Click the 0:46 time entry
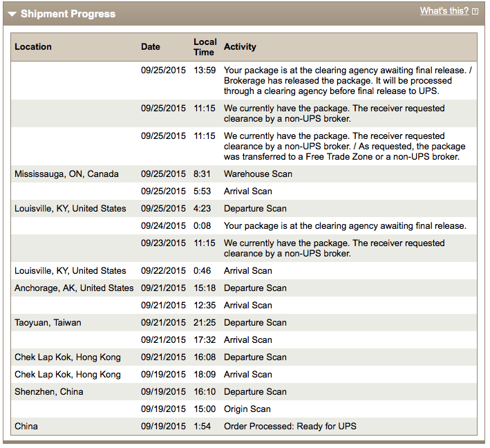This screenshot has height=448, width=490. click(202, 271)
